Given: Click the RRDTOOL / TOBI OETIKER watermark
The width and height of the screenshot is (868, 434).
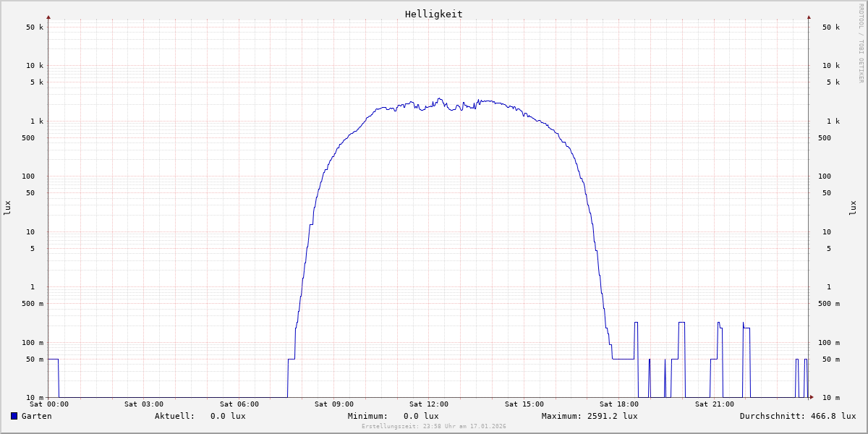Looking at the screenshot, I should point(861,43).
